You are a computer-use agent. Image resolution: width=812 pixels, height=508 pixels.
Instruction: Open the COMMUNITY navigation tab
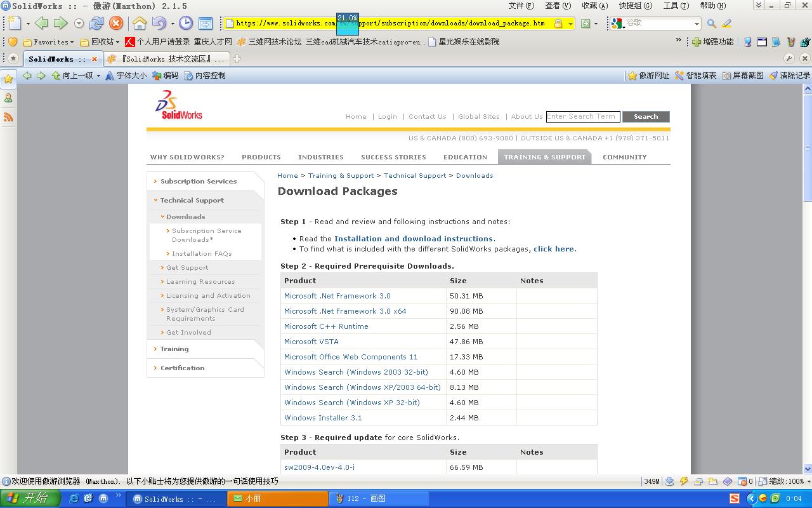(625, 157)
